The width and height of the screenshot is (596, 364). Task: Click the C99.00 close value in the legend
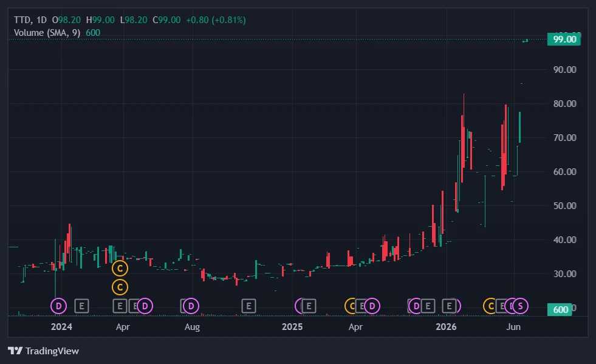pyautogui.click(x=166, y=20)
